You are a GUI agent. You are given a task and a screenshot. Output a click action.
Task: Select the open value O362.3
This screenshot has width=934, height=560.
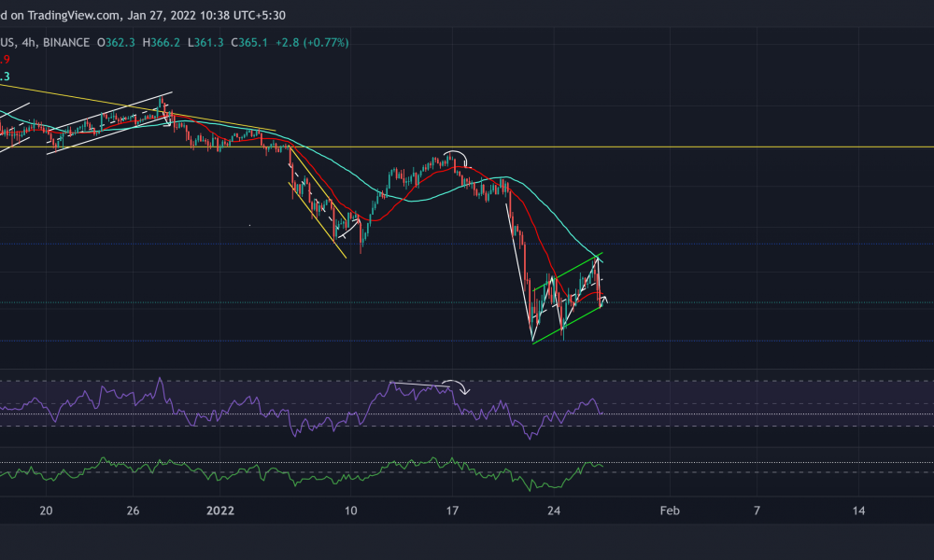point(116,43)
